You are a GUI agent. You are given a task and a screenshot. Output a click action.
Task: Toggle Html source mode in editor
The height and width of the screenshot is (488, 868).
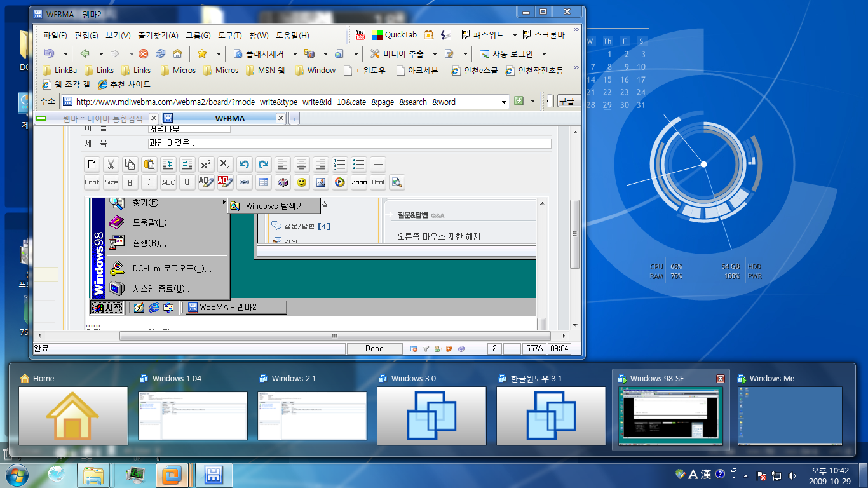tap(378, 182)
